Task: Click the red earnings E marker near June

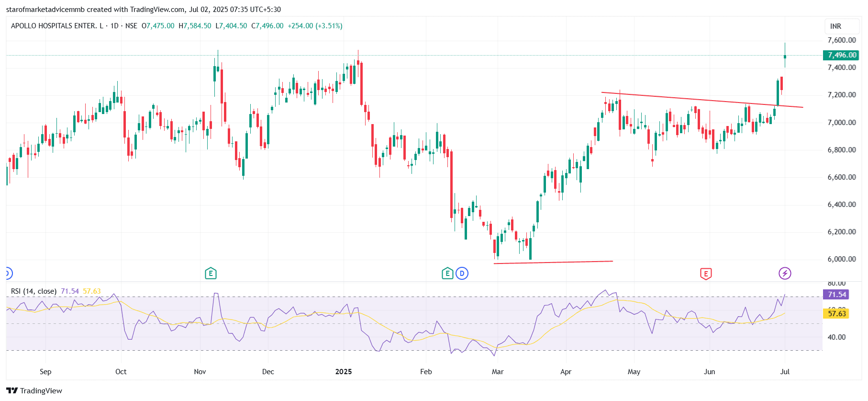Action: [706, 274]
